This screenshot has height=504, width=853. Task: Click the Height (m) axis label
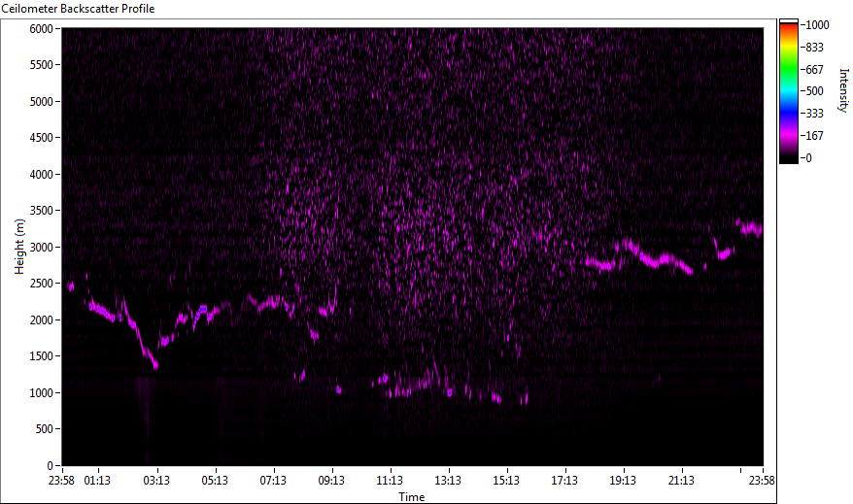click(19, 247)
